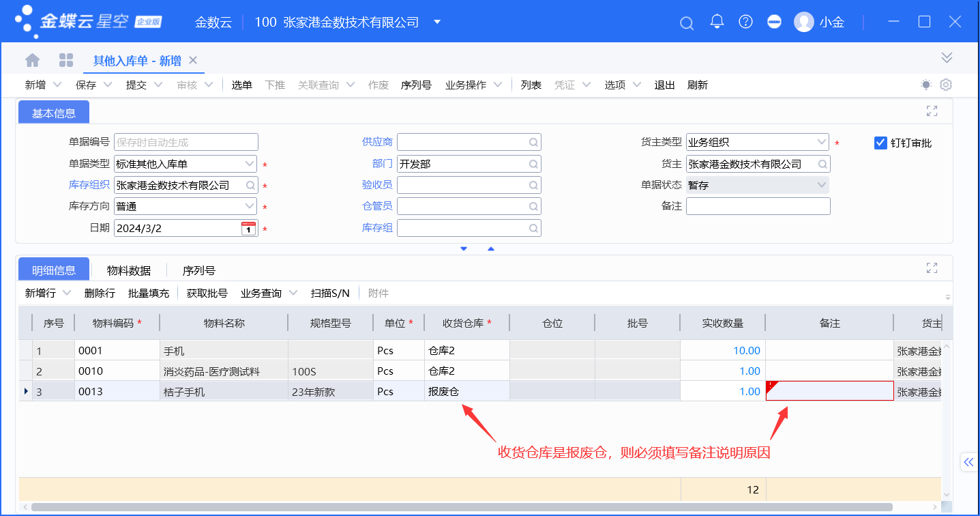980x516 pixels.
Task: Search the 库存组 lookup icon
Action: [533, 228]
